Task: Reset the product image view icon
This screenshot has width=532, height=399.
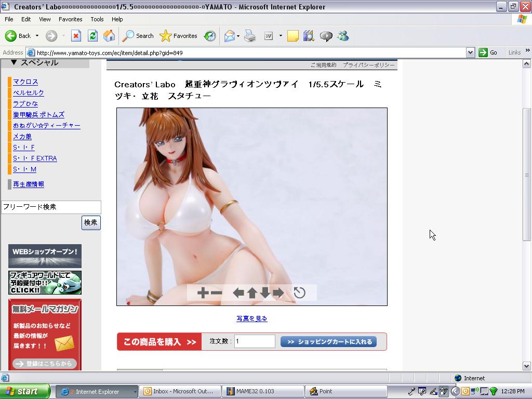Action: coord(299,292)
